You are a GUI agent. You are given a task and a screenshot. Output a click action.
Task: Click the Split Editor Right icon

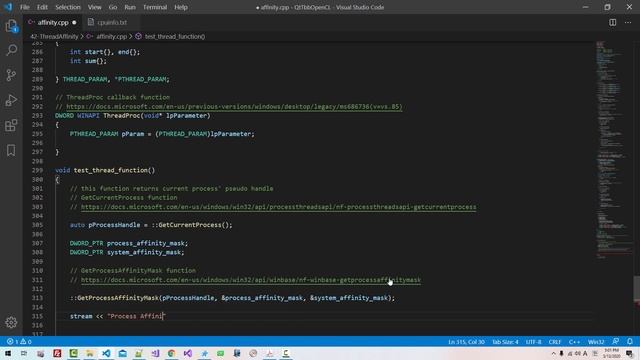pyautogui.click(x=613, y=22)
